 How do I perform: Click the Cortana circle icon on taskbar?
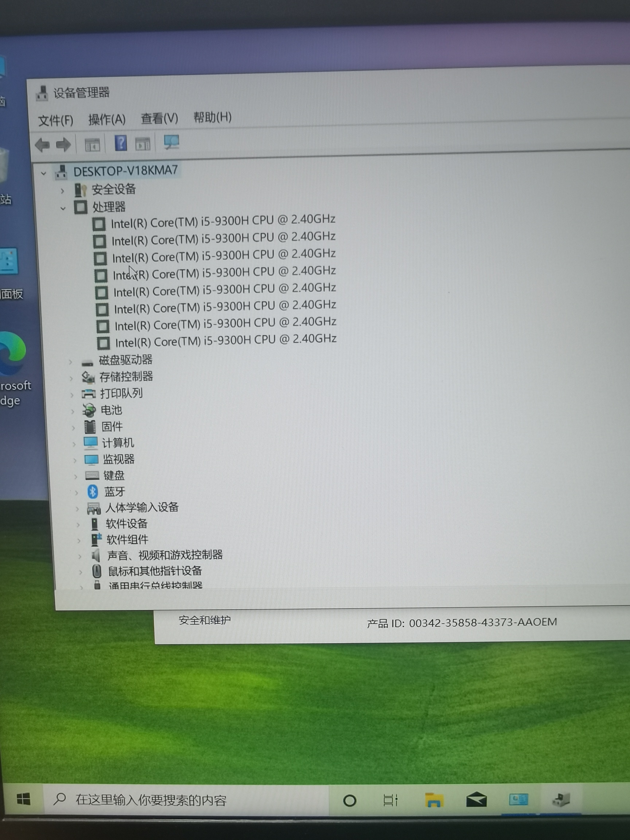349,801
